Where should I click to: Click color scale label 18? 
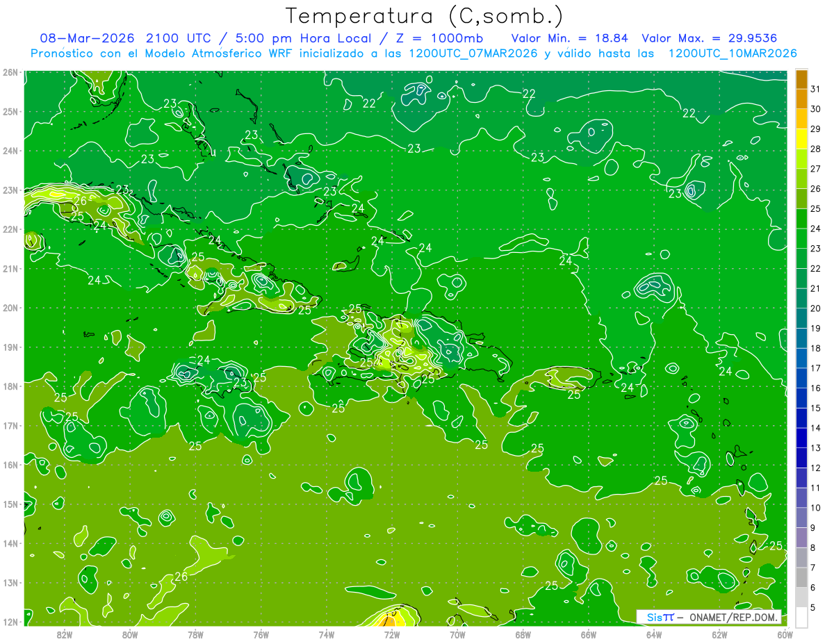click(x=816, y=348)
